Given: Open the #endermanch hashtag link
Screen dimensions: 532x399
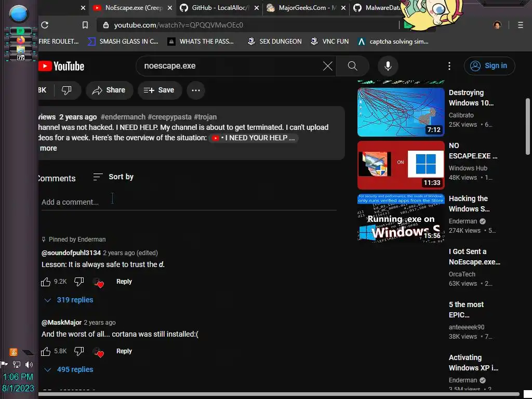Looking at the screenshot, I should pyautogui.click(x=123, y=117).
